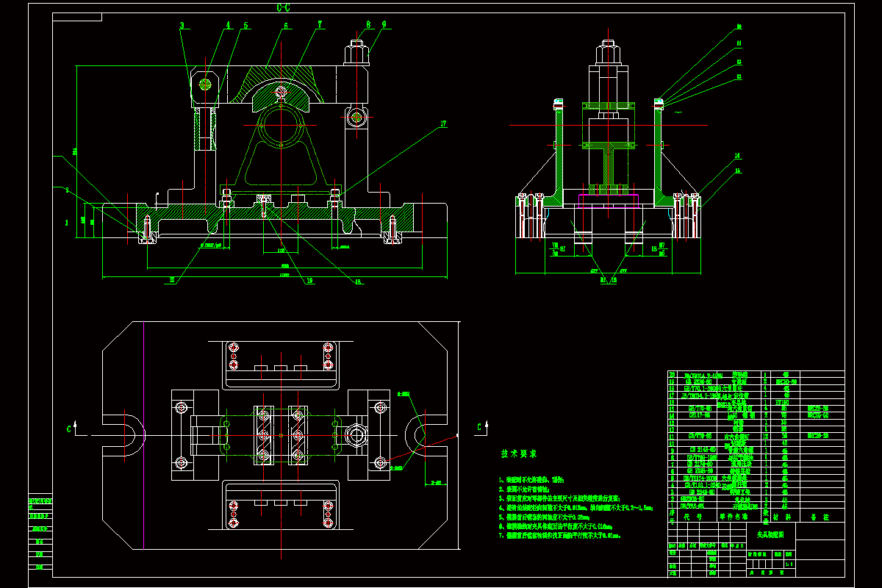The height and width of the screenshot is (588, 882).
Task: Select item number 1 in parts list
Action: (x=672, y=506)
